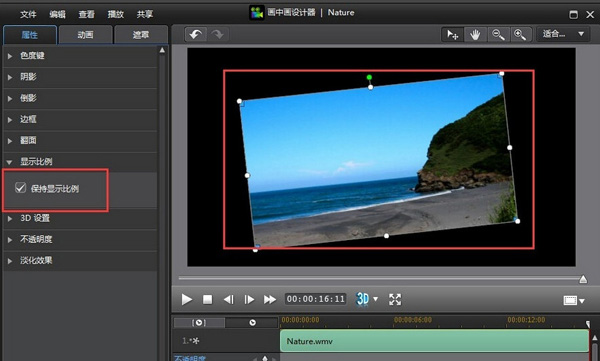Click the 00:00:16:11 timecode field
The height and width of the screenshot is (361, 600).
pyautogui.click(x=316, y=299)
